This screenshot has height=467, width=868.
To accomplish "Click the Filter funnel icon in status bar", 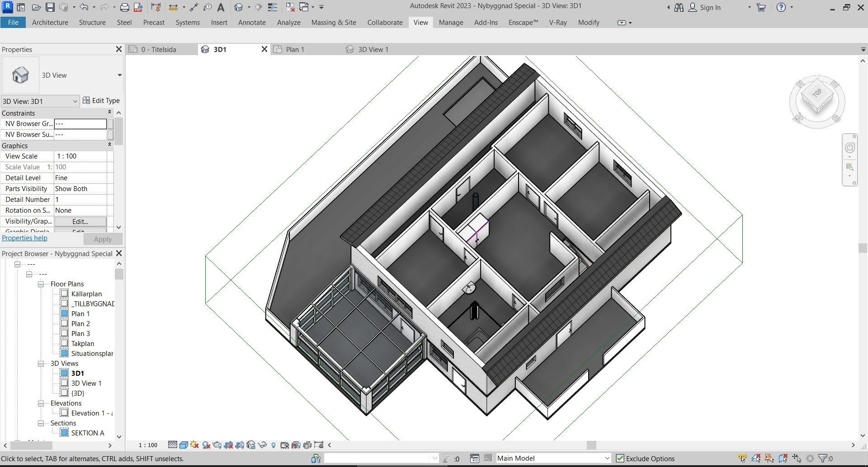I will coord(823,458).
